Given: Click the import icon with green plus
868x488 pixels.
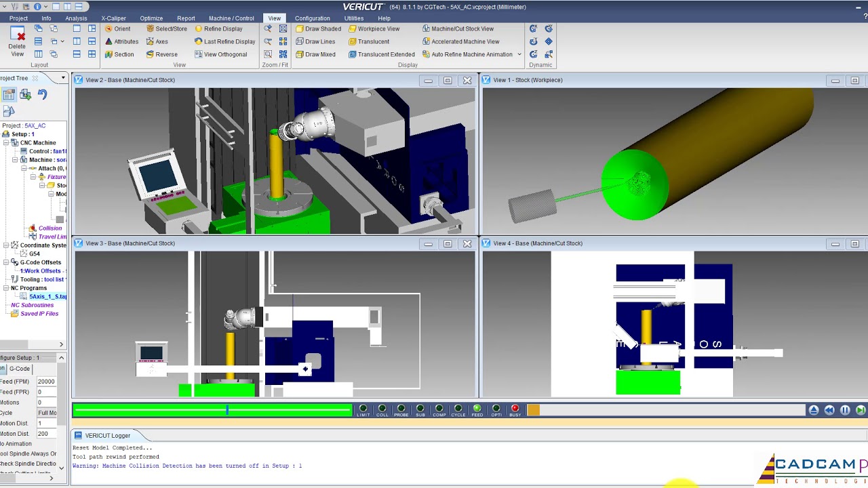Looking at the screenshot, I should pyautogui.click(x=25, y=95).
